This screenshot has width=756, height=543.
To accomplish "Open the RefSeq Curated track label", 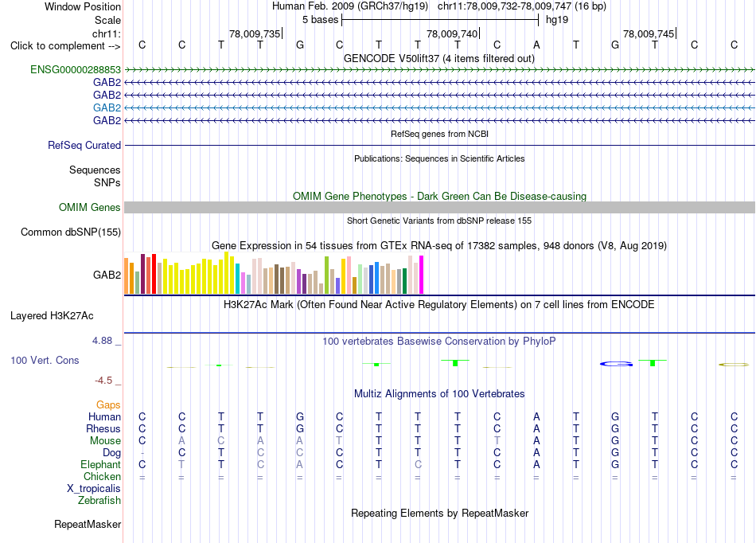I will coord(84,145).
